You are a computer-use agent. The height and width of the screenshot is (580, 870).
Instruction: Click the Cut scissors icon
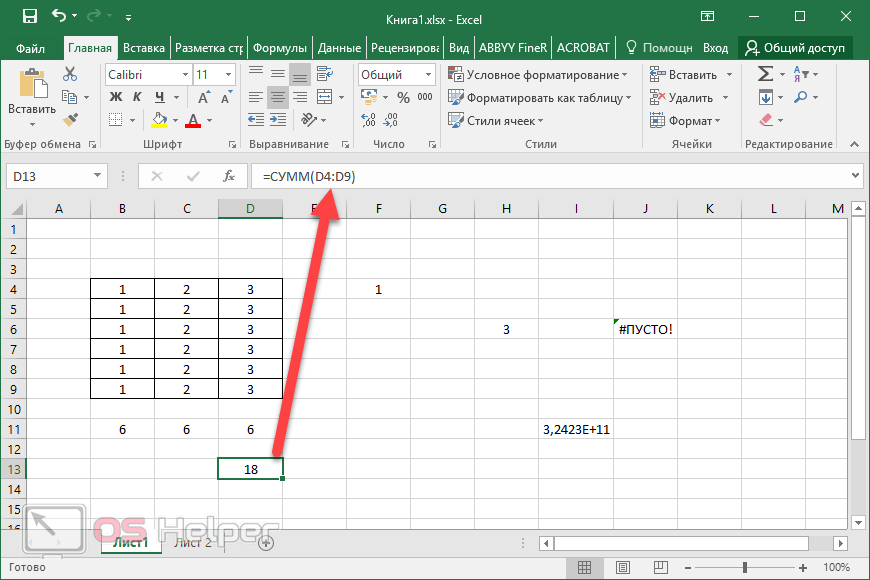click(70, 74)
